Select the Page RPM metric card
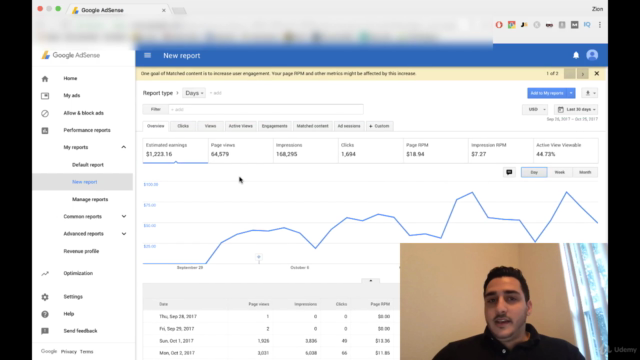640x360 pixels. tap(436, 151)
